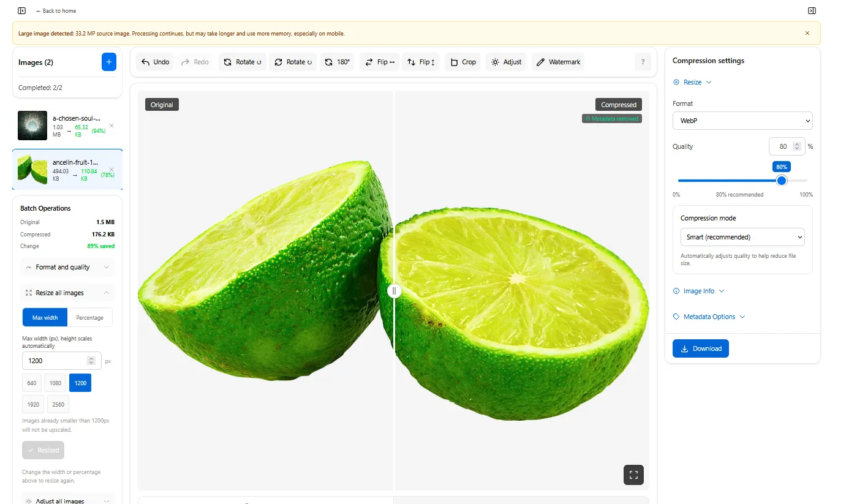
Task: Click the Redo button
Action: coord(195,62)
